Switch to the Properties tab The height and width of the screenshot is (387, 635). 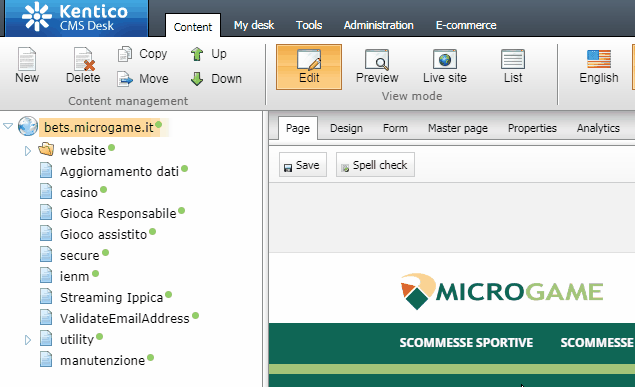[x=532, y=128]
